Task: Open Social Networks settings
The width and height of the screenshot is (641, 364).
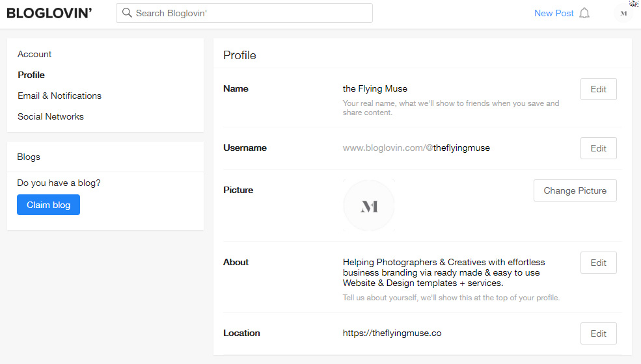Action: 51,116
